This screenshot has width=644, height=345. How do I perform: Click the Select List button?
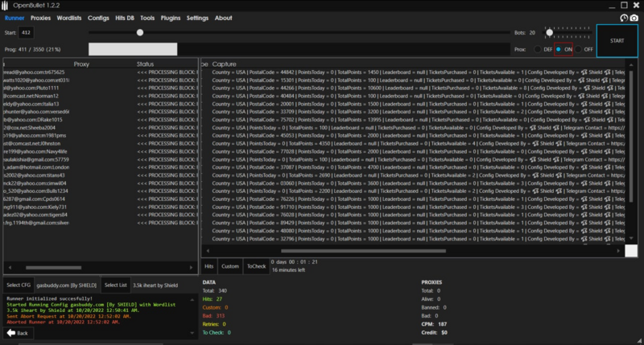115,285
